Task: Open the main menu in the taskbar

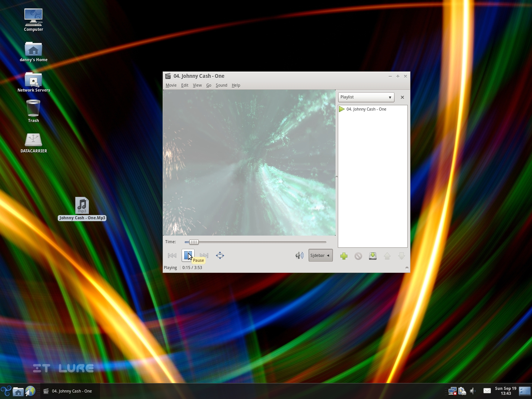Action: coord(6,391)
